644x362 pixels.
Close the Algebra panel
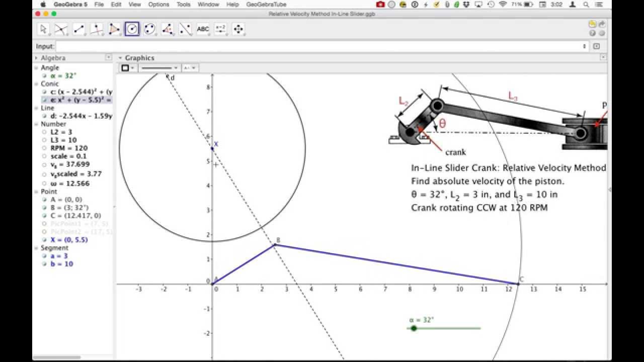tap(108, 58)
